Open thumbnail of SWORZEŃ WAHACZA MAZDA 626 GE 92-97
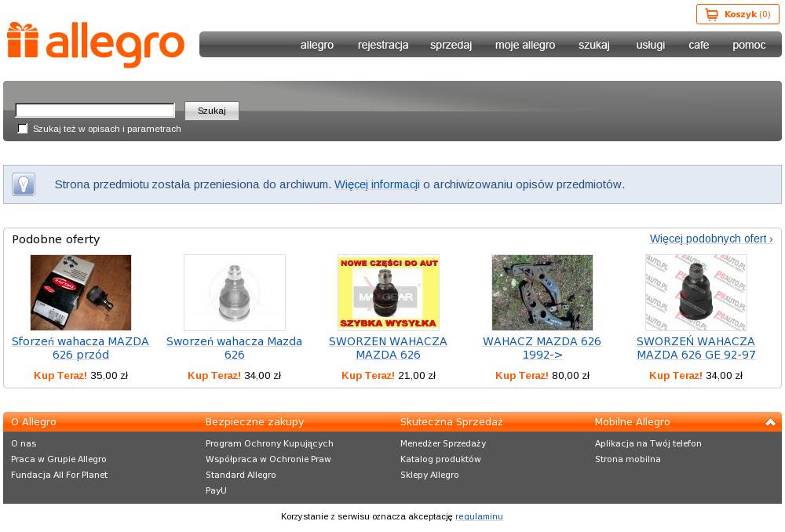The height and width of the screenshot is (532, 785). click(x=696, y=292)
